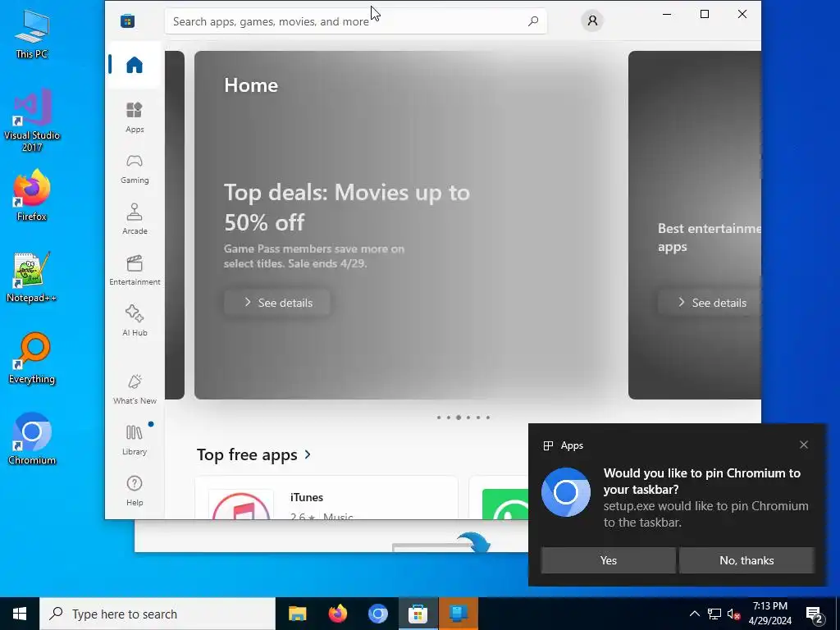
Task: Open the Library in Store sidebar
Action: (135, 440)
